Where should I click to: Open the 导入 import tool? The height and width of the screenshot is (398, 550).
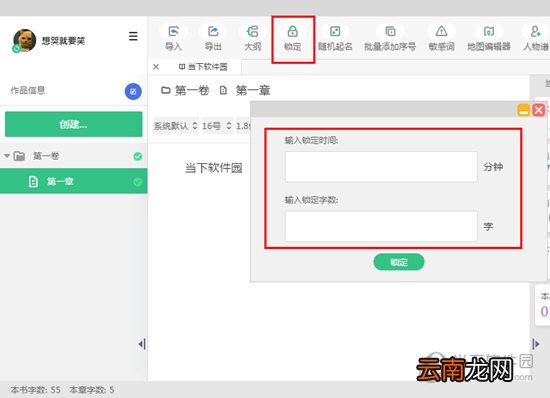(x=174, y=38)
